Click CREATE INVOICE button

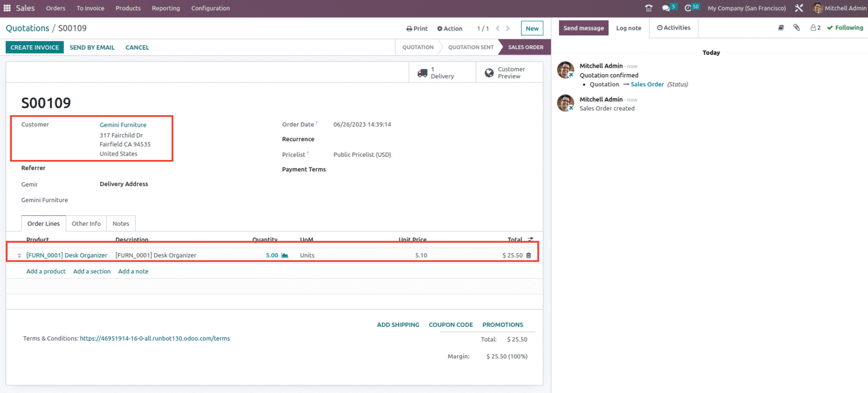(35, 47)
